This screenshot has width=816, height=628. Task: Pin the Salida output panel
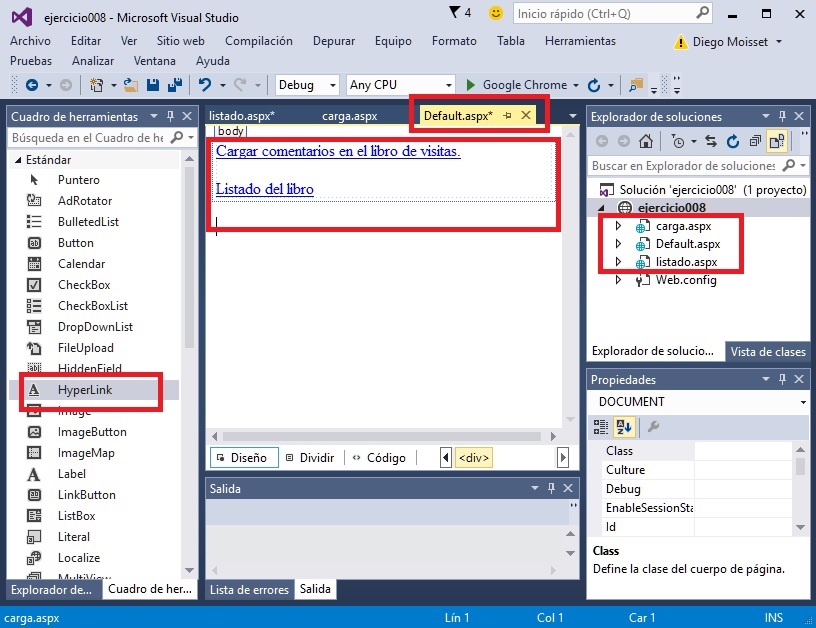551,488
